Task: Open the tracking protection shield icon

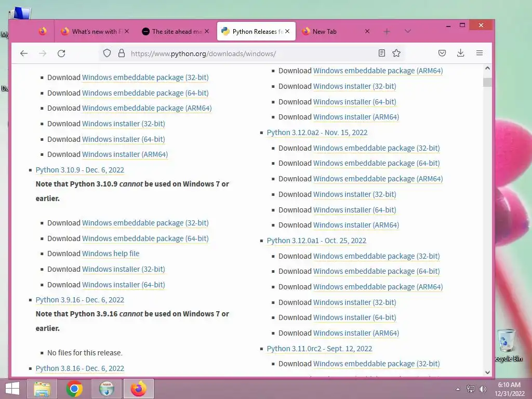Action: point(107,54)
